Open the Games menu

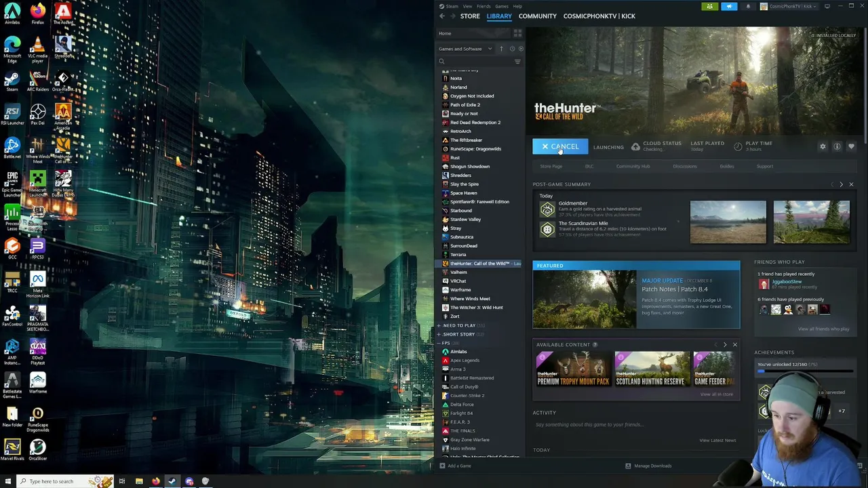point(502,6)
